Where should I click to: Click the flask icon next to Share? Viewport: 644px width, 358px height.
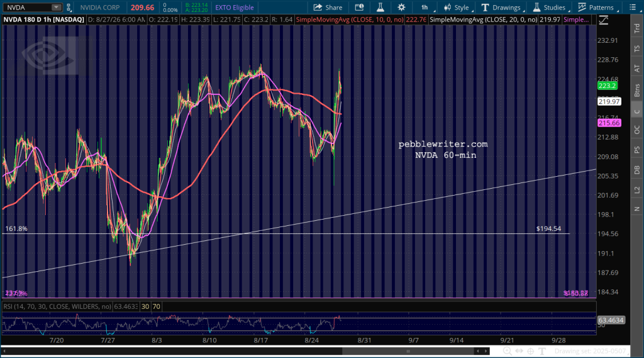point(380,8)
